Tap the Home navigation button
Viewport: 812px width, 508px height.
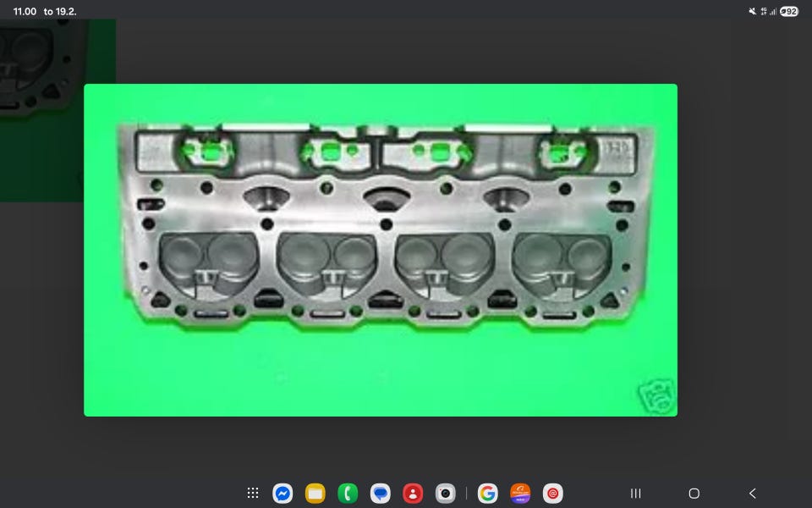click(694, 493)
